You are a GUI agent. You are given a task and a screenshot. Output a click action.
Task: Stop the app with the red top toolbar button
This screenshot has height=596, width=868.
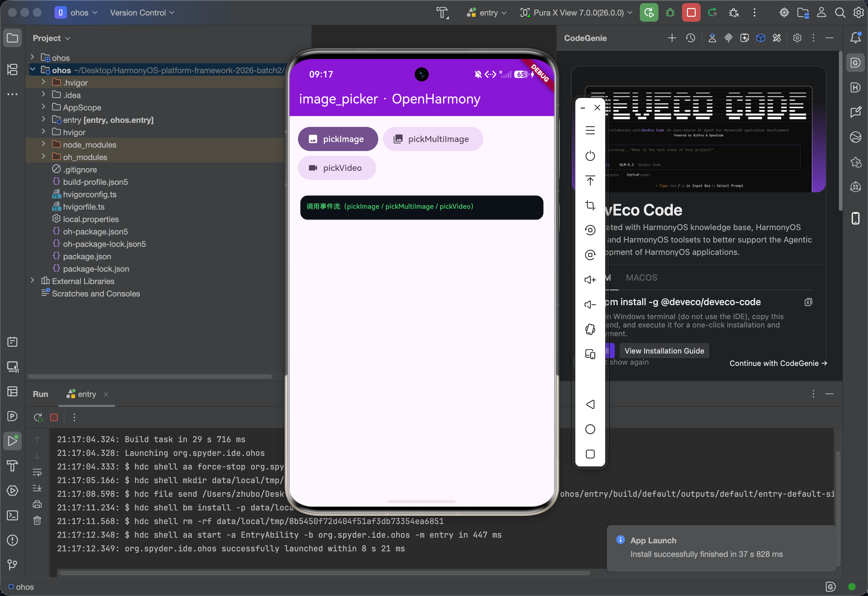click(x=691, y=13)
